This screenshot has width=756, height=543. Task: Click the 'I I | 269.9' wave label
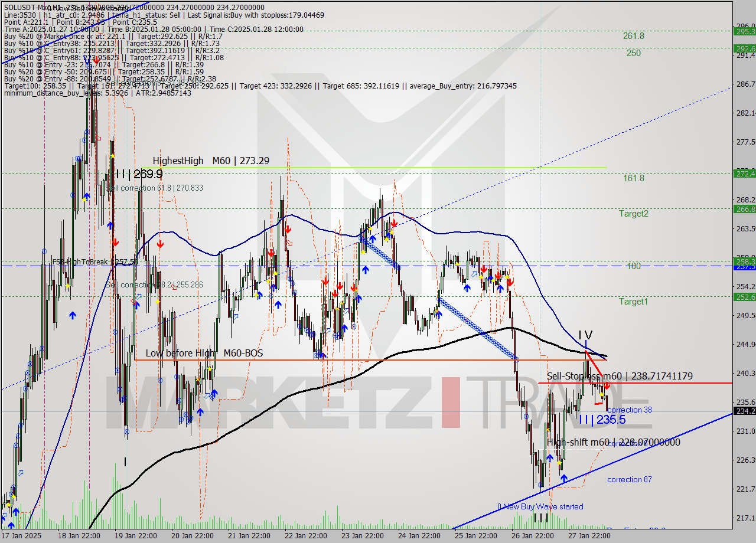[139, 174]
